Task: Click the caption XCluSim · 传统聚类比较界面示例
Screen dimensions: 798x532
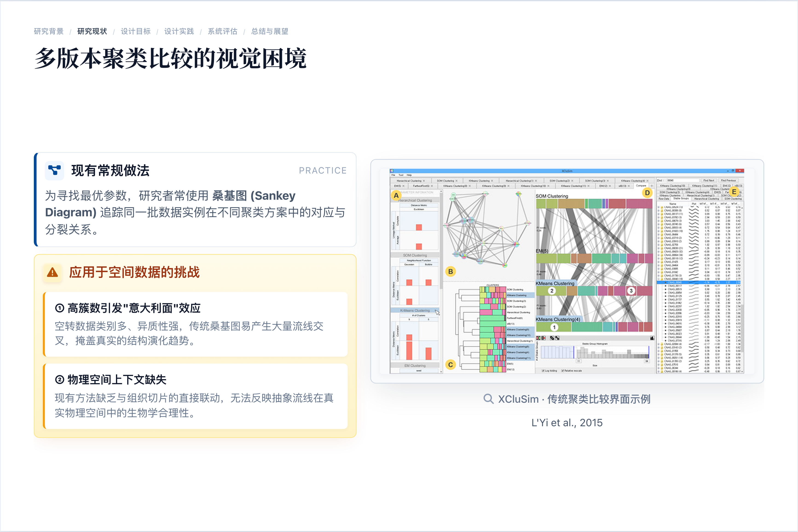Action: 574,399
